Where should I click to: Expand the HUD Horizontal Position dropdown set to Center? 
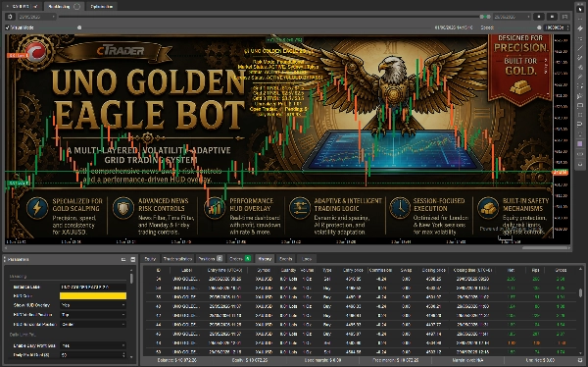tap(93, 324)
